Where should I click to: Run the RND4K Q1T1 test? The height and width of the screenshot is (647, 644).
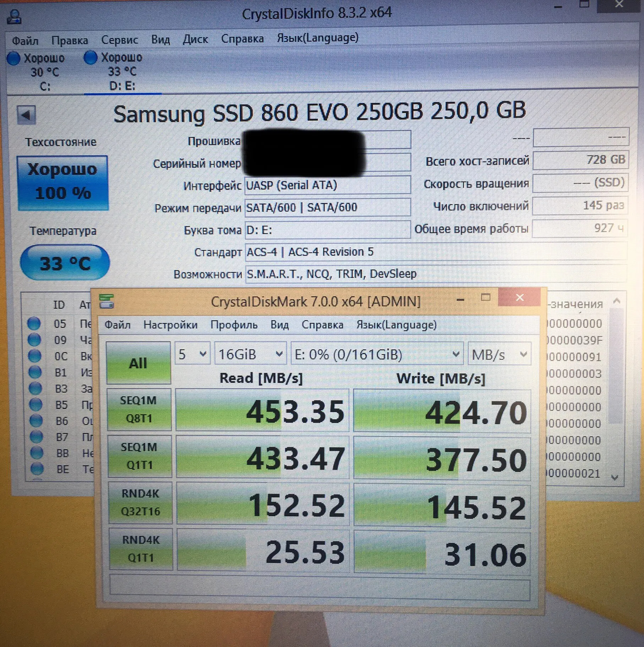[141, 549]
